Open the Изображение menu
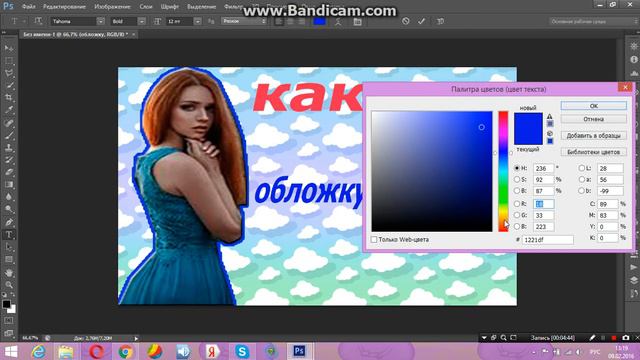640x360 pixels. pyautogui.click(x=112, y=7)
